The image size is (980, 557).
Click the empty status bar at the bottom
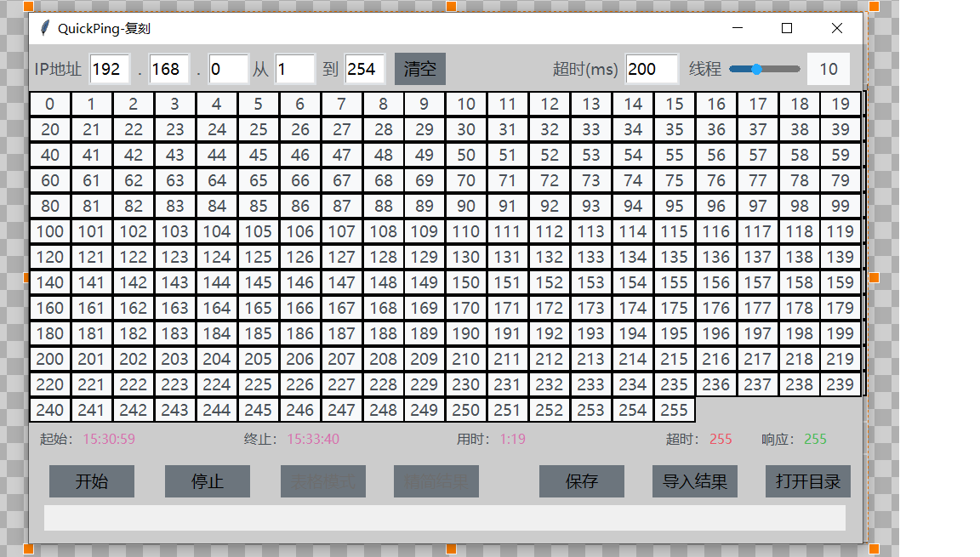point(445,518)
